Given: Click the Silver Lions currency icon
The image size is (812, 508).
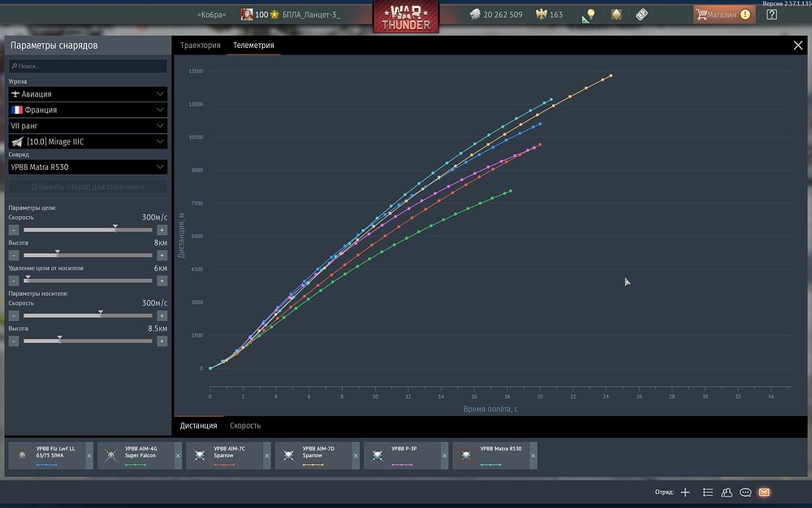Looking at the screenshot, I should 475,15.
